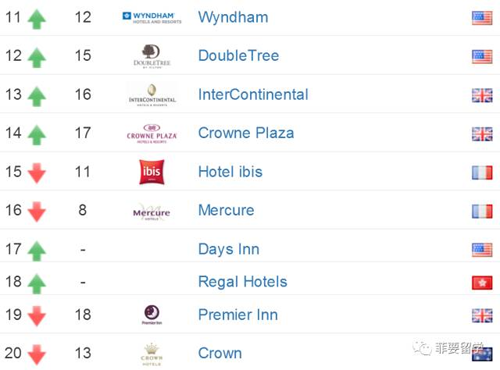Click the Wyndham Hotels and Resorts logo
This screenshot has height=370, width=500.
(152, 18)
